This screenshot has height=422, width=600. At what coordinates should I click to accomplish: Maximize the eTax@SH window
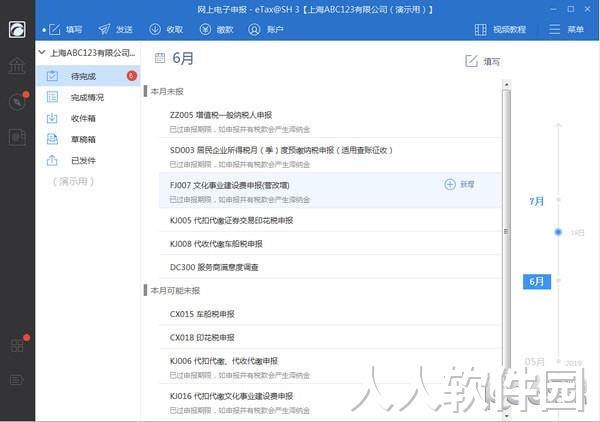click(571, 9)
